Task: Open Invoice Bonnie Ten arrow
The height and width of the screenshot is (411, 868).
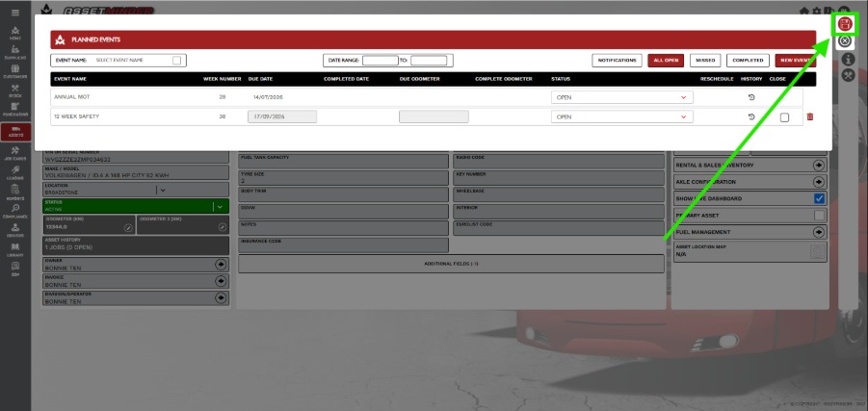Action: pyautogui.click(x=221, y=282)
